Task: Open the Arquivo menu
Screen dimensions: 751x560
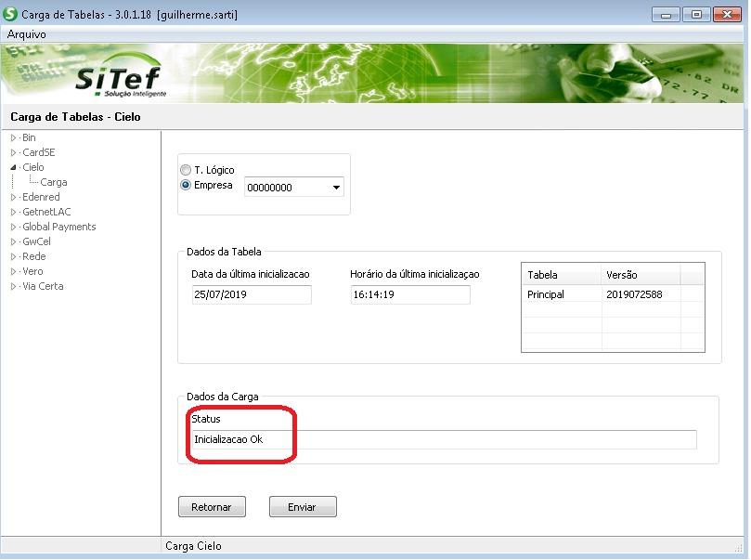Action: coord(26,34)
